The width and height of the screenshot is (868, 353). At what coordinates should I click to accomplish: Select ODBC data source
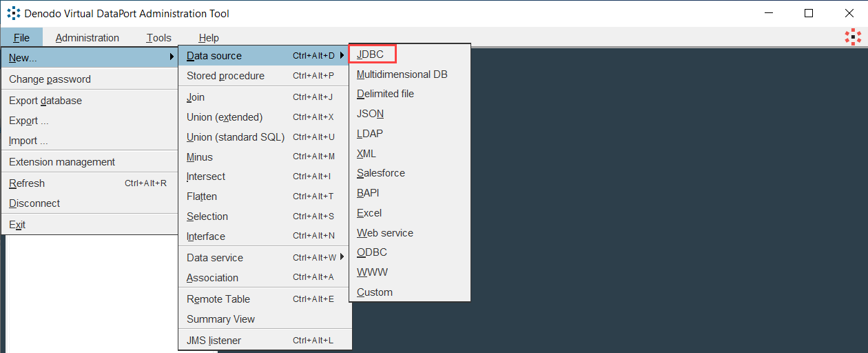point(410,252)
